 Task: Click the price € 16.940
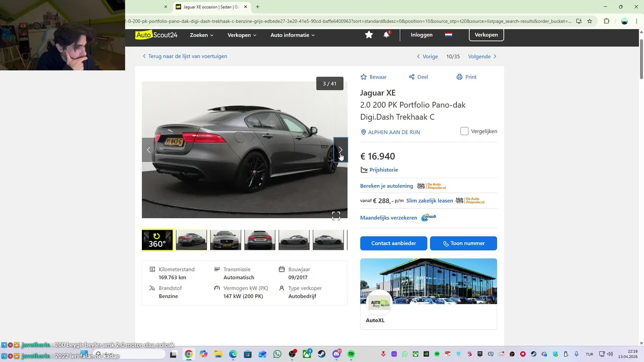377,156
